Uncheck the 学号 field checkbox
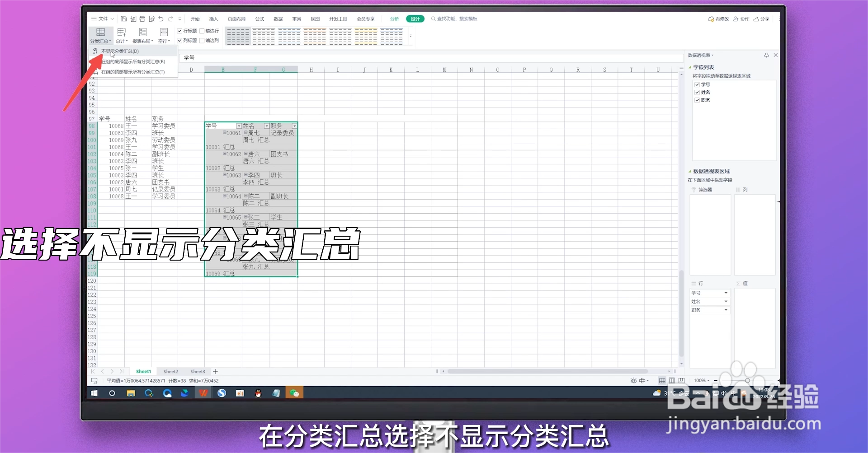868x453 pixels. tap(697, 84)
